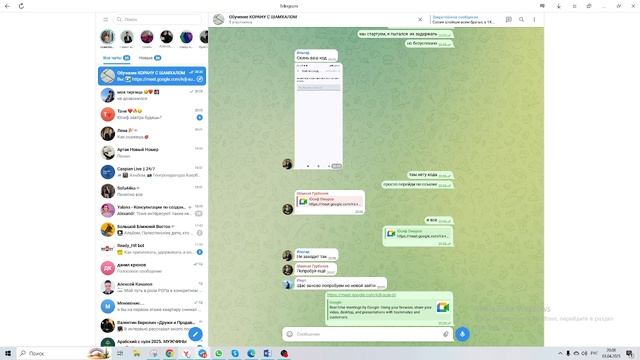Viewport: 640px width, 360px height.
Task: Click the comment icon in title bar
Action: pos(542,6)
